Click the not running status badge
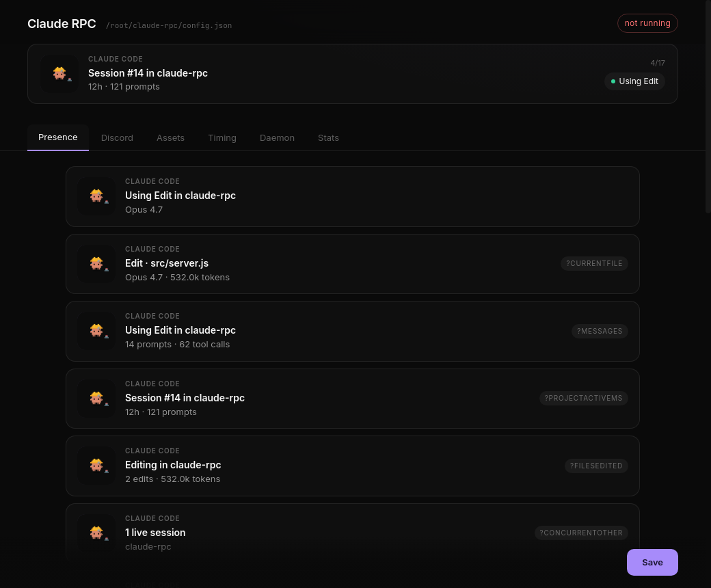The height and width of the screenshot is (588, 711). pos(647,23)
